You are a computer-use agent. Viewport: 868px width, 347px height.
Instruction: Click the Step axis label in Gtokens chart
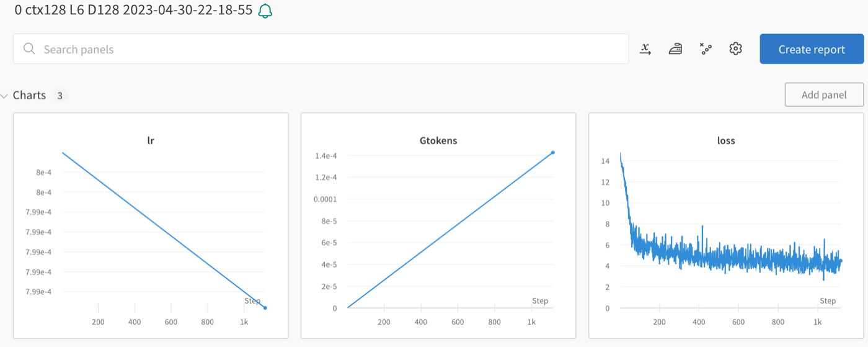[x=540, y=301]
